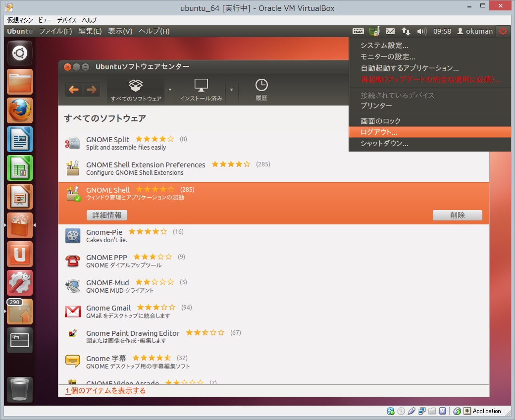Open Update Manager showing 290 updates
This screenshot has width=515, height=420.
(20, 312)
